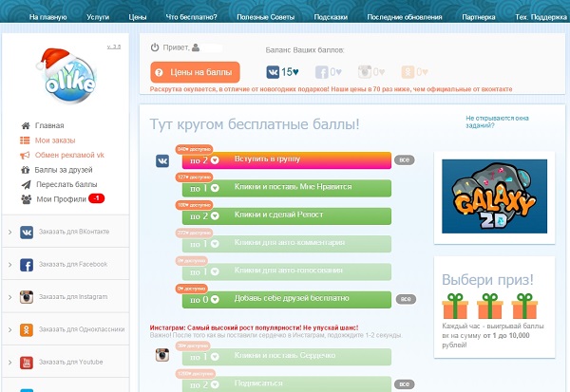
Task: Open На главную in top menu
Action: coord(48,17)
